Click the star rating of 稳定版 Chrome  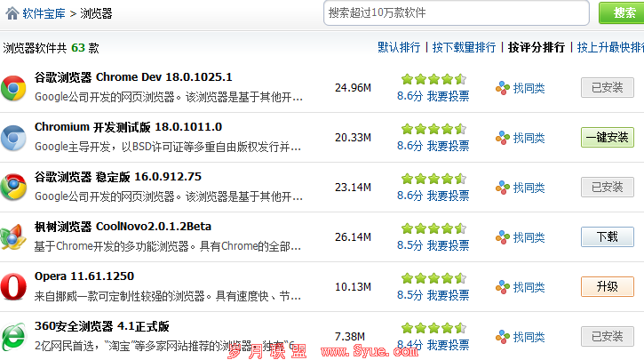(x=433, y=179)
